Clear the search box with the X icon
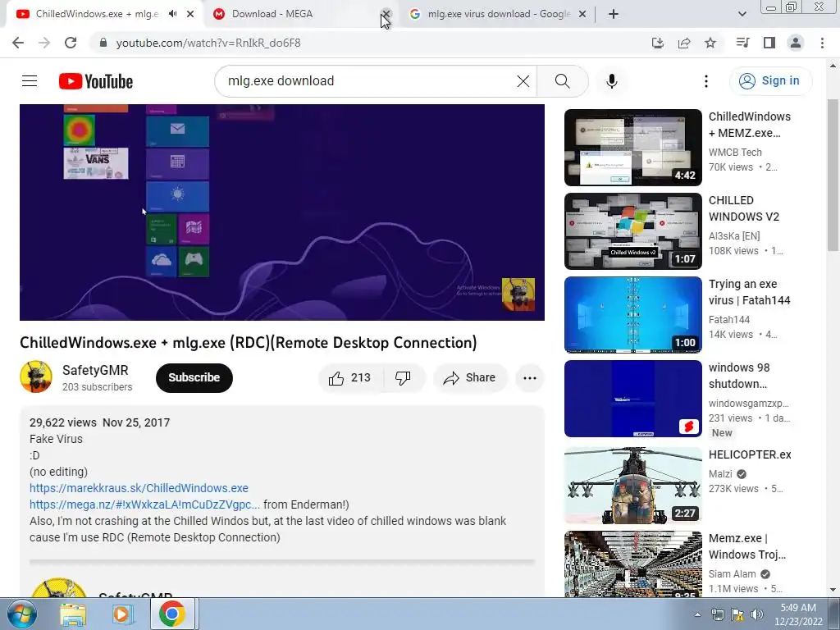Viewport: 840px width, 630px height. pyautogui.click(x=523, y=81)
